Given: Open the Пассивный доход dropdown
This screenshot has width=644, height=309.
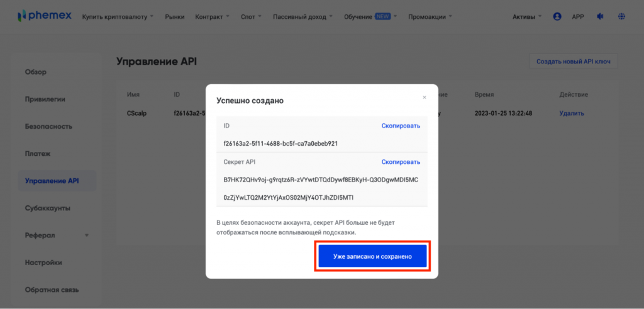Looking at the screenshot, I should (x=304, y=17).
